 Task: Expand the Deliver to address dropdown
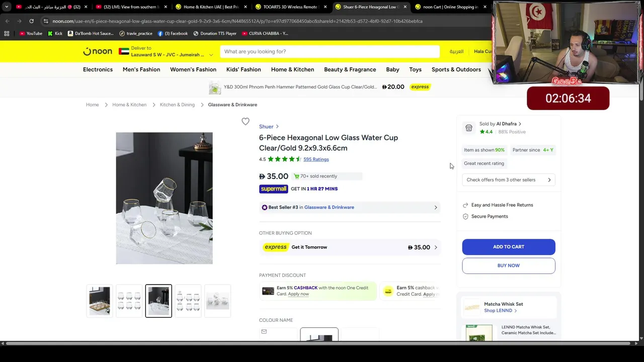click(x=211, y=55)
